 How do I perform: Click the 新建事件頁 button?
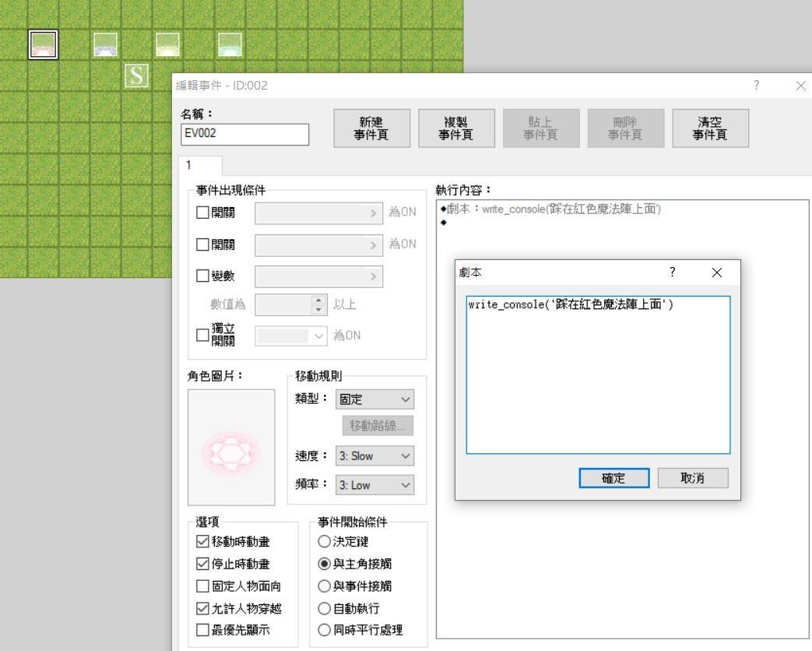click(372, 128)
